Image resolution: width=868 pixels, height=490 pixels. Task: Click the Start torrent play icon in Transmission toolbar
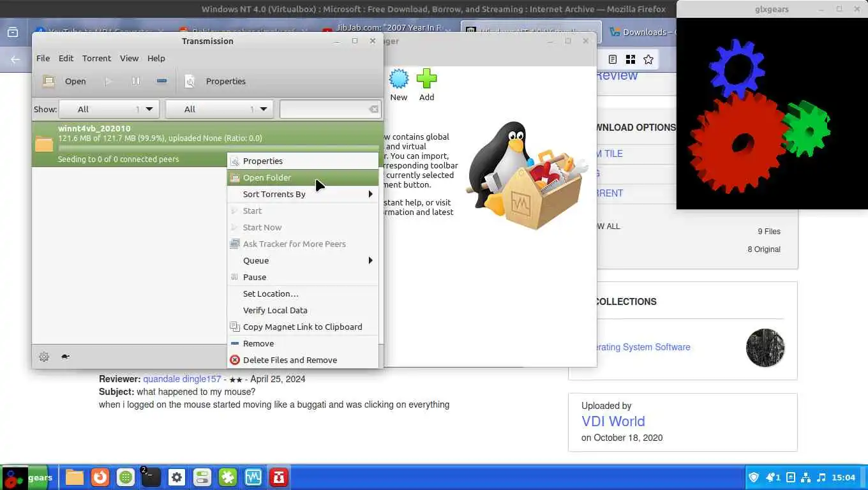click(108, 81)
